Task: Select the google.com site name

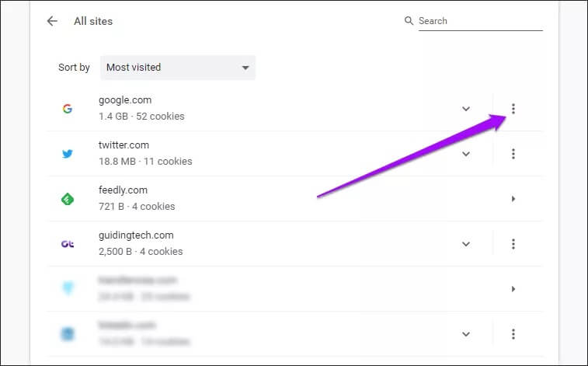Action: click(x=125, y=100)
